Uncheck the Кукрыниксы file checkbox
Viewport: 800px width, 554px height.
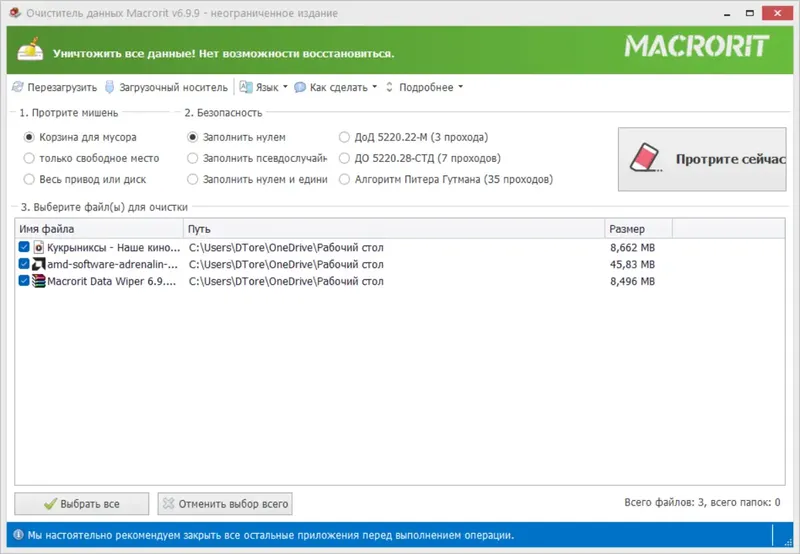click(x=24, y=247)
